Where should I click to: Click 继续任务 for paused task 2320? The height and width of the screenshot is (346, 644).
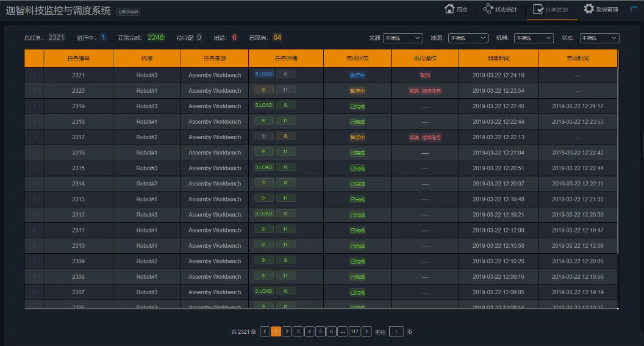431,91
